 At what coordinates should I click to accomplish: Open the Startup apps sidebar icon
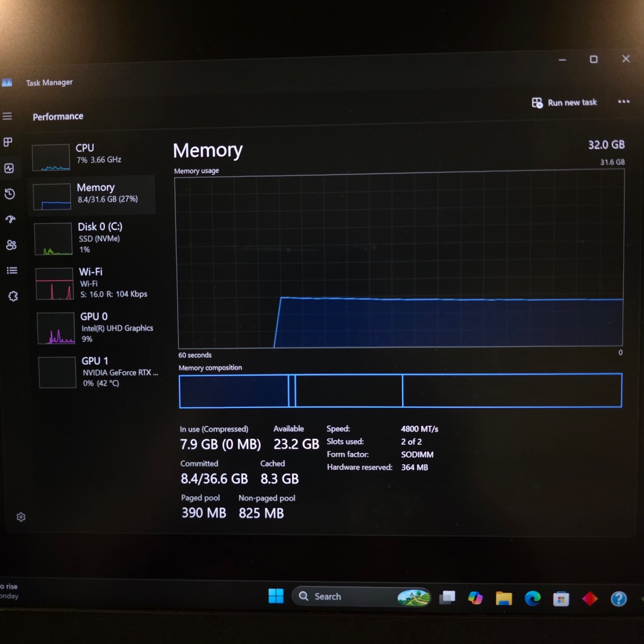(x=10, y=219)
